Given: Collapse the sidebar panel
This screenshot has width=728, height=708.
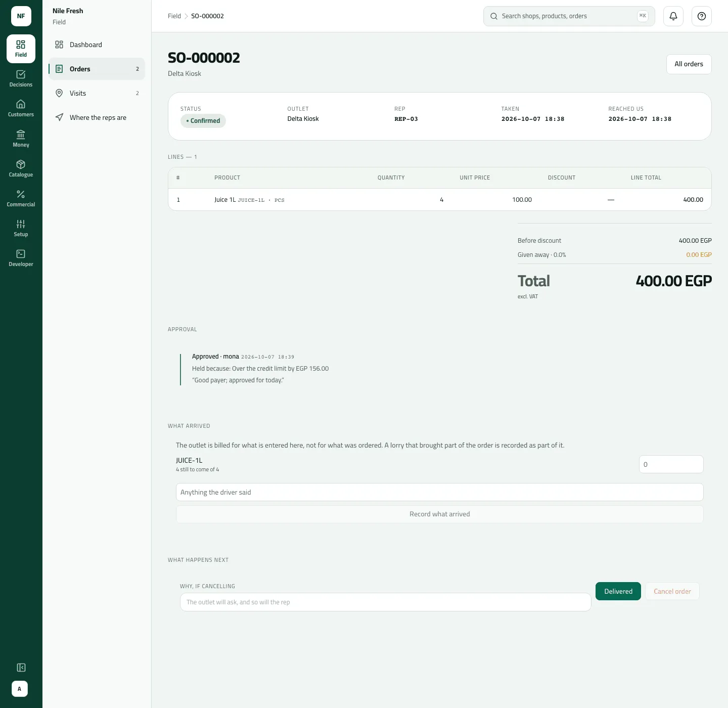Looking at the screenshot, I should point(21,668).
